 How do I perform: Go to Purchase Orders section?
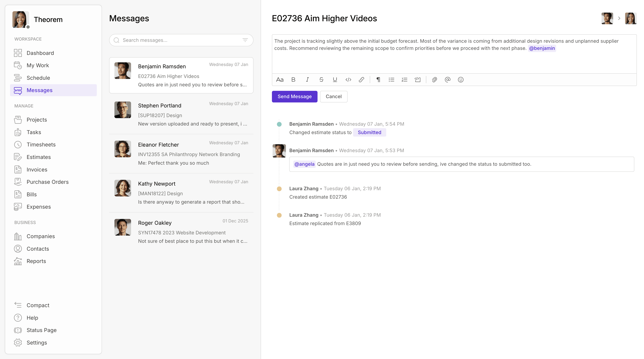point(48,182)
